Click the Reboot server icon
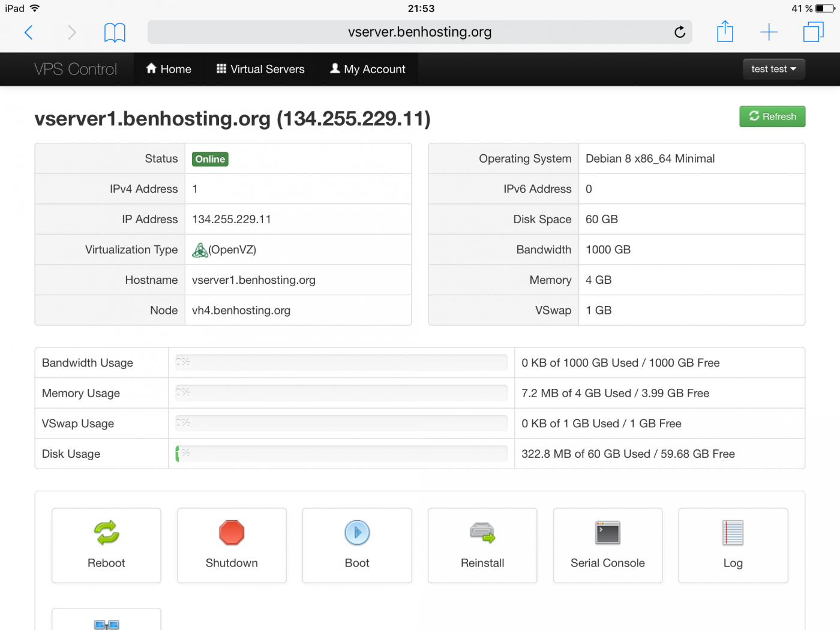Viewport: 840px width, 630px height. point(106,533)
